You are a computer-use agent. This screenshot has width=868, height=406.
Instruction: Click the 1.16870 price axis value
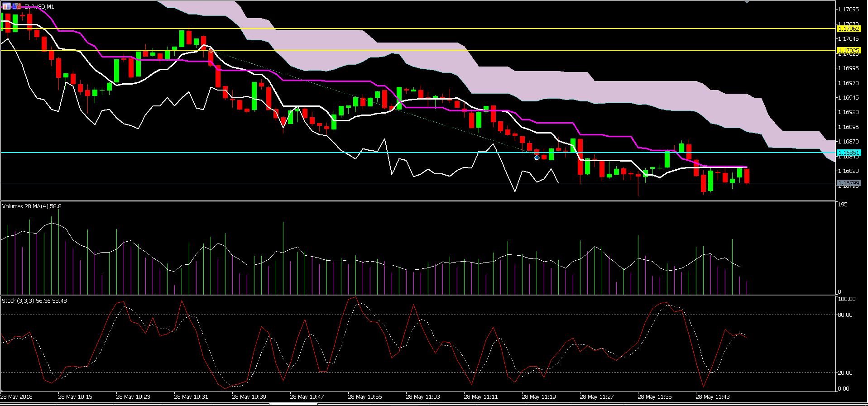pos(849,141)
